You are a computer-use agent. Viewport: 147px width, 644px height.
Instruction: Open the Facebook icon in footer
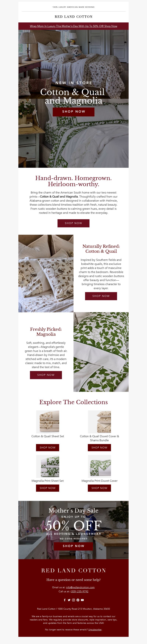point(65,600)
